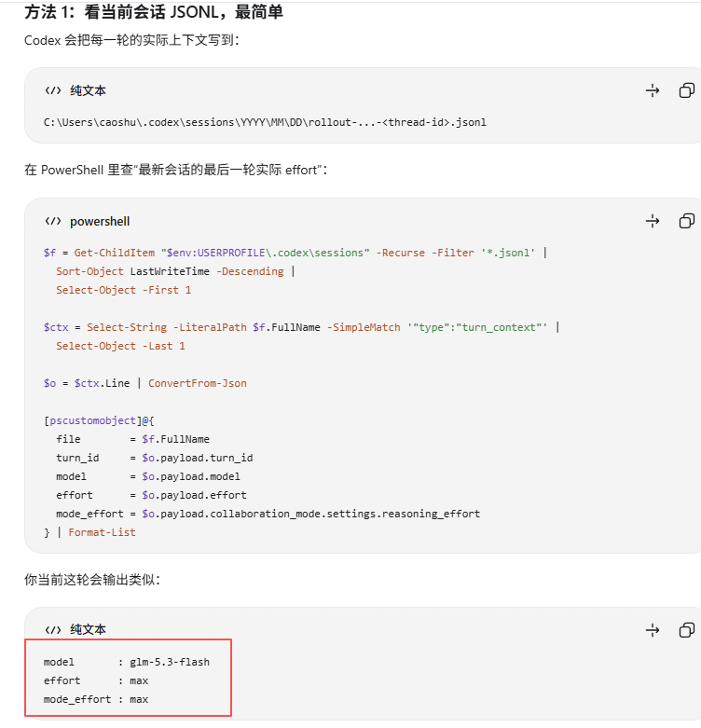Click the effort = $o.payload.effort line

coord(151,495)
